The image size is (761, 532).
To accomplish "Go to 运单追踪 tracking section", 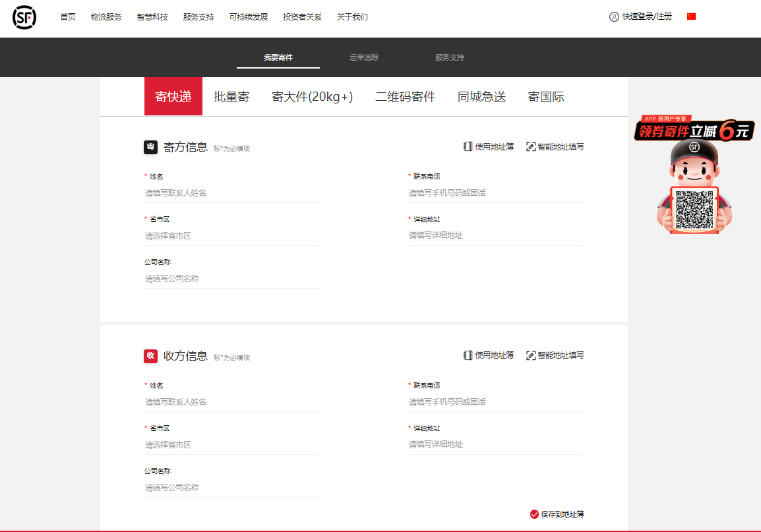I will (364, 57).
